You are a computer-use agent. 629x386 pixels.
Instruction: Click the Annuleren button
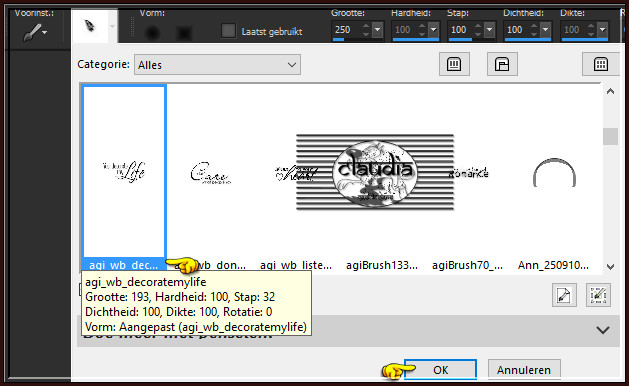point(523,370)
